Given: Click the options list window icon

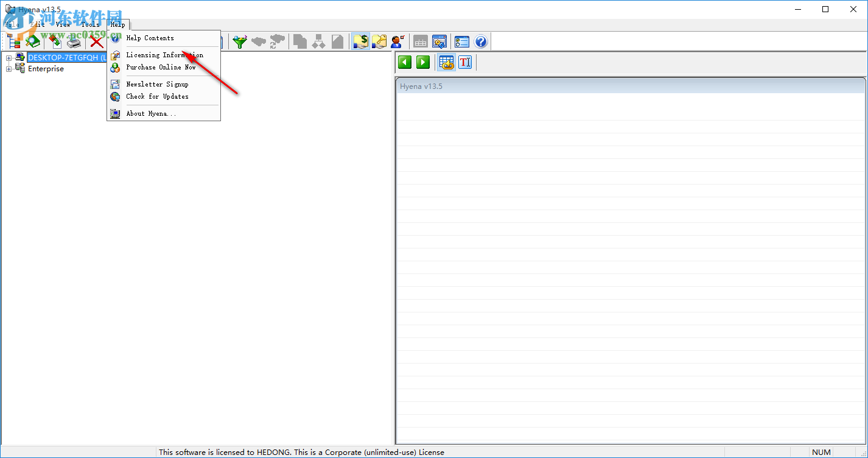Looking at the screenshot, I should tap(462, 41).
